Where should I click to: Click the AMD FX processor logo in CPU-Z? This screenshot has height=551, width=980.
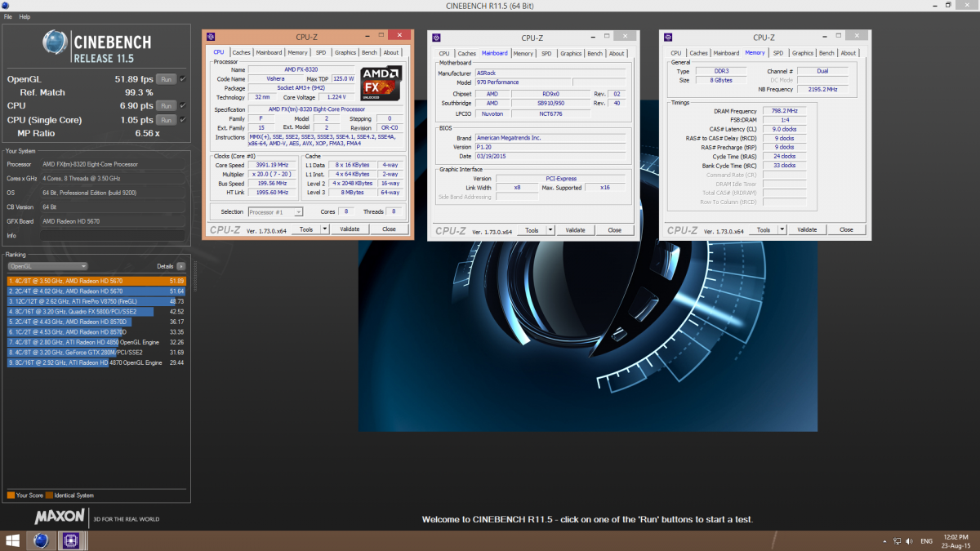[x=381, y=84]
